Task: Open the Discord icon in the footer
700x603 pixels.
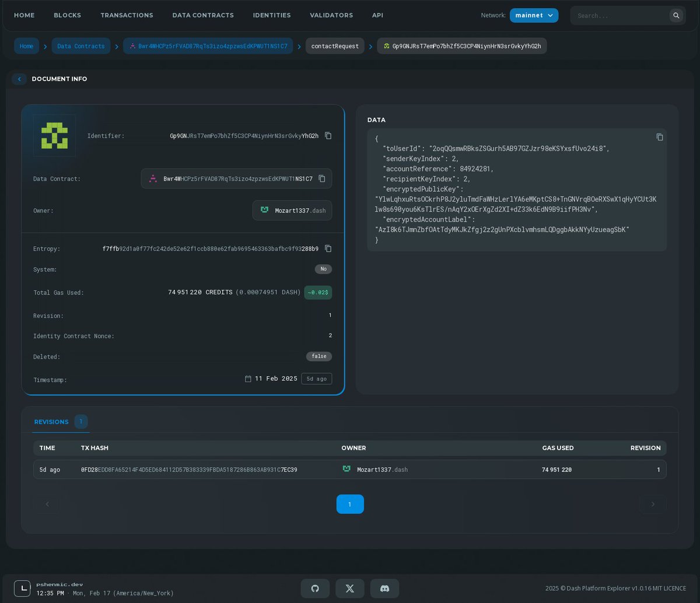Action: [384, 588]
